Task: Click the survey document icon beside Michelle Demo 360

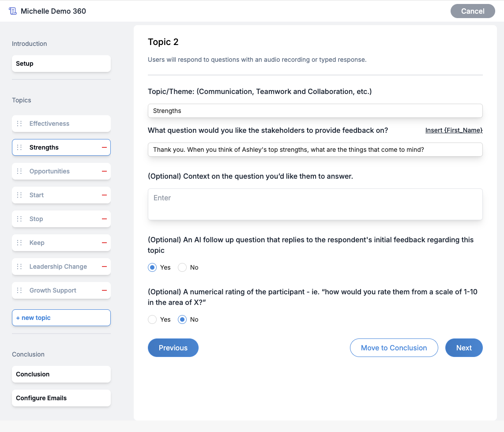Action: tap(13, 11)
